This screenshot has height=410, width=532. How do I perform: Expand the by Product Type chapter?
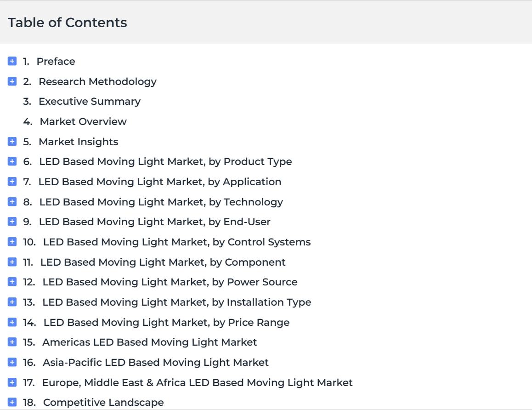[12, 161]
